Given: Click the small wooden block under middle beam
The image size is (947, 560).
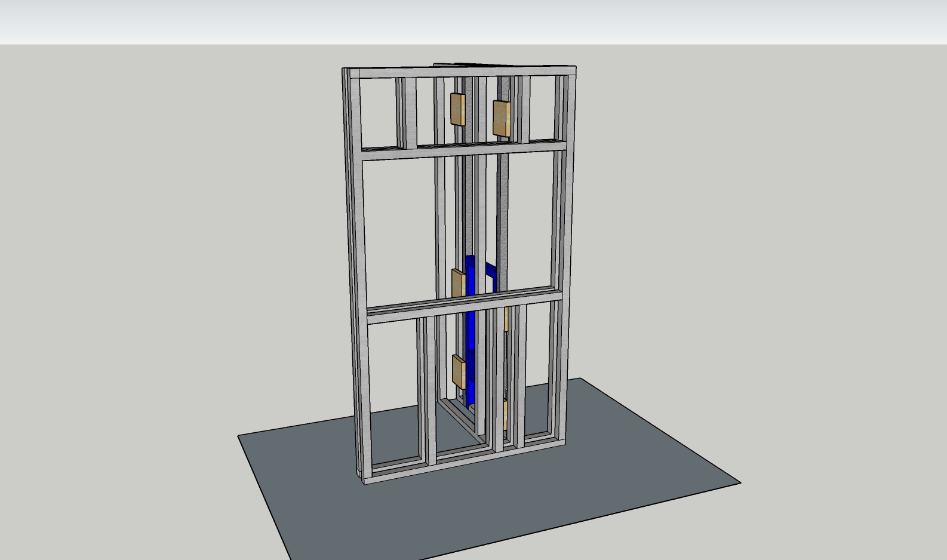Looking at the screenshot, I should pos(506,319).
